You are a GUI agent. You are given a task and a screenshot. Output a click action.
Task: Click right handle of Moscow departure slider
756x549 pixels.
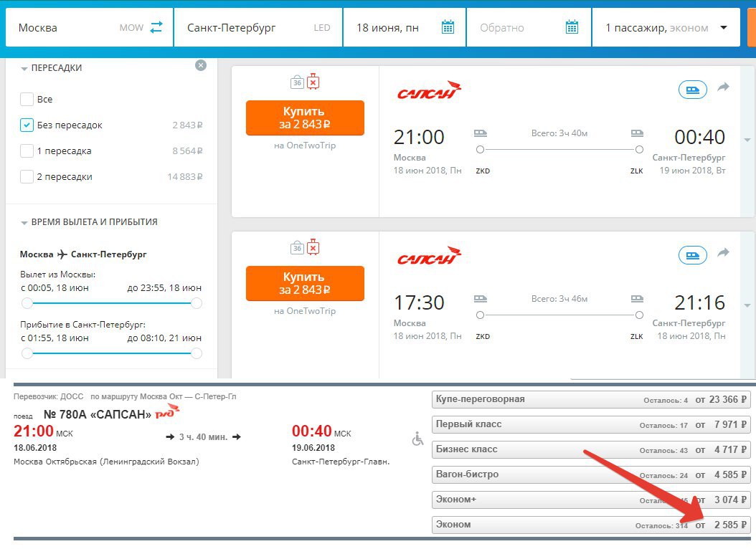(x=197, y=303)
